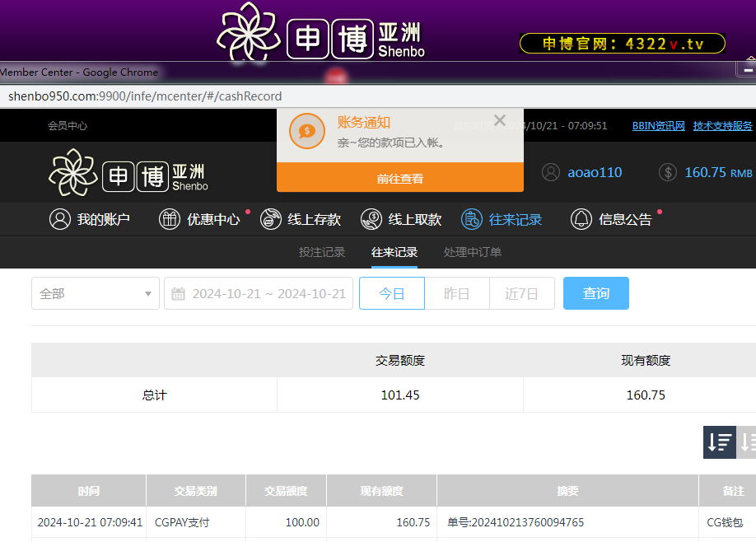Select the 今日 date filter
The height and width of the screenshot is (542, 756).
coord(391,293)
